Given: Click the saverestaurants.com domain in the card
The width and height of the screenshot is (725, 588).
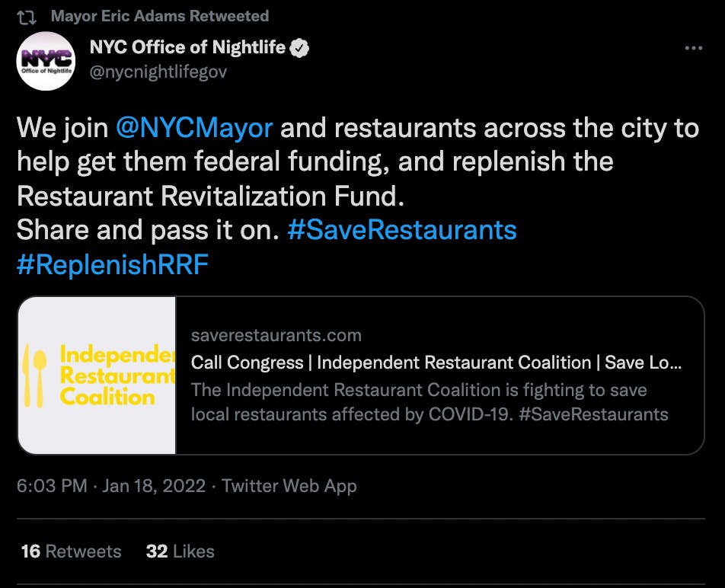Looking at the screenshot, I should point(276,335).
